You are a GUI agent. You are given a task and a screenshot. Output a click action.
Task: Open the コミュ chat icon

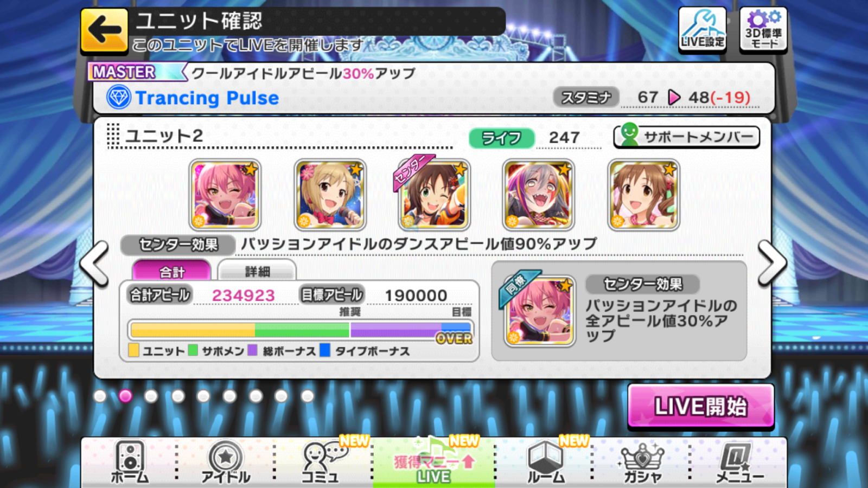click(322, 462)
